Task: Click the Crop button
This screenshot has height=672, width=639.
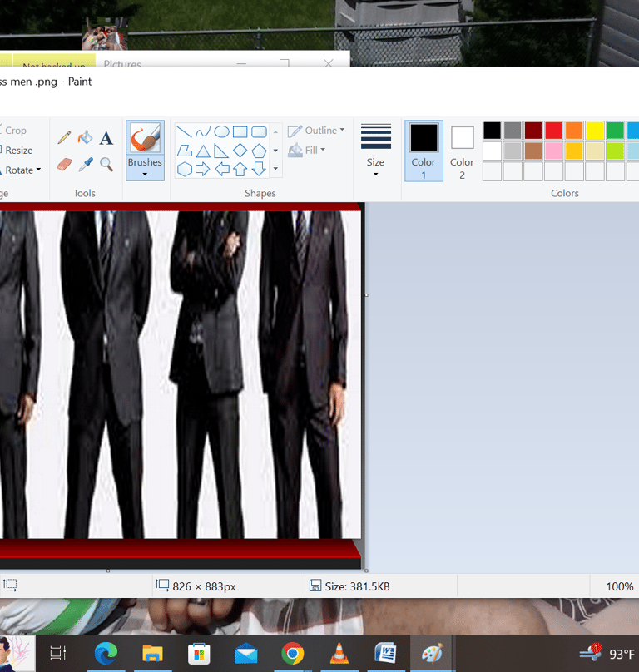Action: (14, 131)
